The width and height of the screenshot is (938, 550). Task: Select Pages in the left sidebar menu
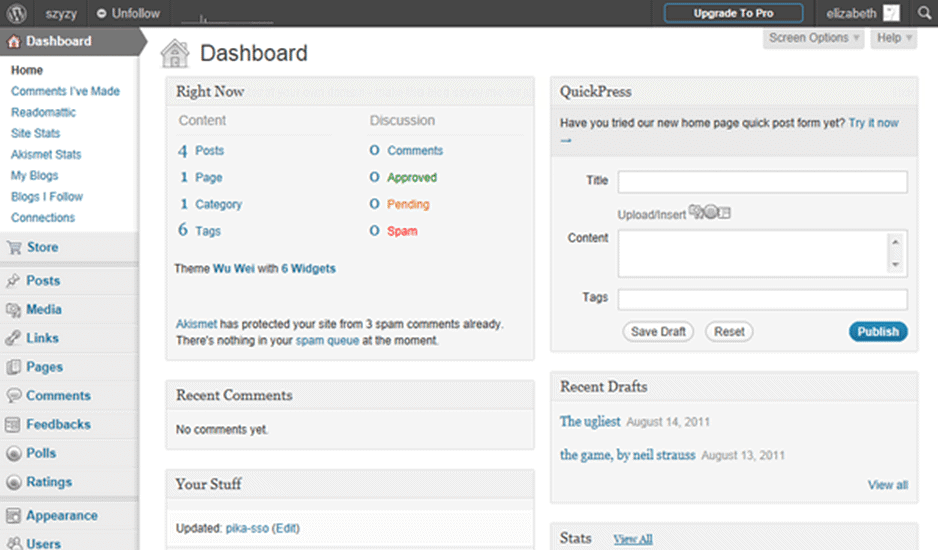44,367
